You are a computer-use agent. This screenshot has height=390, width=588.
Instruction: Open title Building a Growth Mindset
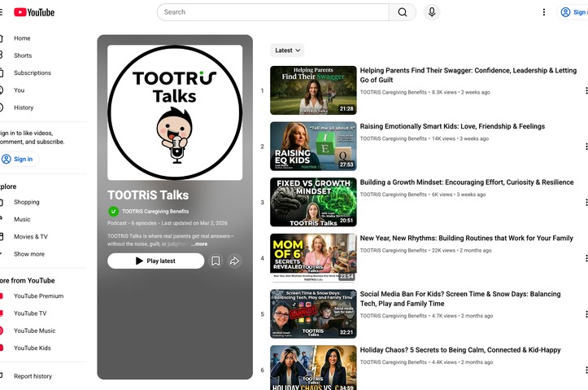467,182
